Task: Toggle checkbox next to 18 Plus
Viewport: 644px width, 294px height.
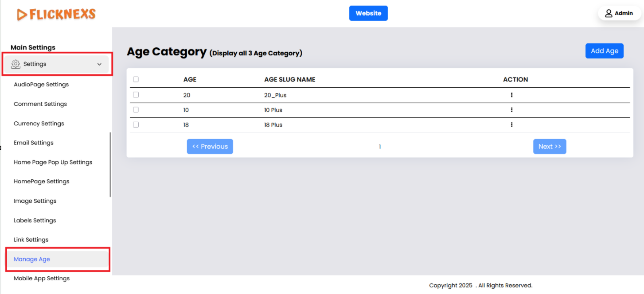Action: pyautogui.click(x=136, y=125)
